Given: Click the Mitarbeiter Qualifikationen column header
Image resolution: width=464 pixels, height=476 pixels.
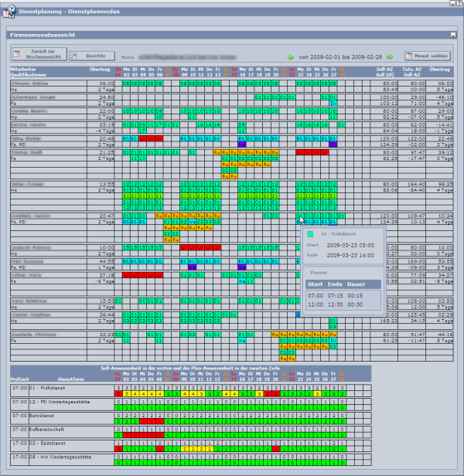Looking at the screenshot, I should 28,72.
